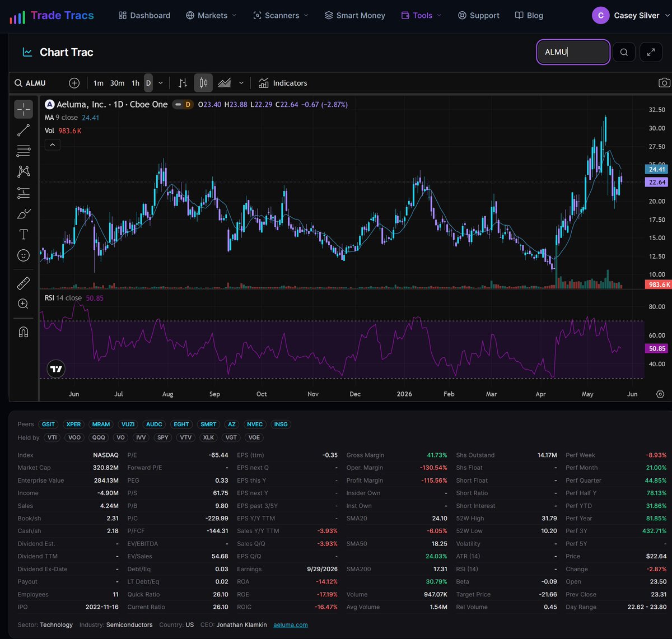Select the Text annotation tool

click(24, 234)
